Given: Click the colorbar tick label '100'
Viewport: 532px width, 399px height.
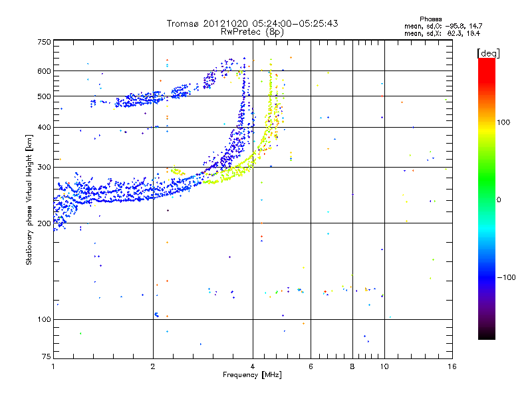Looking at the screenshot, I should 503,122.
